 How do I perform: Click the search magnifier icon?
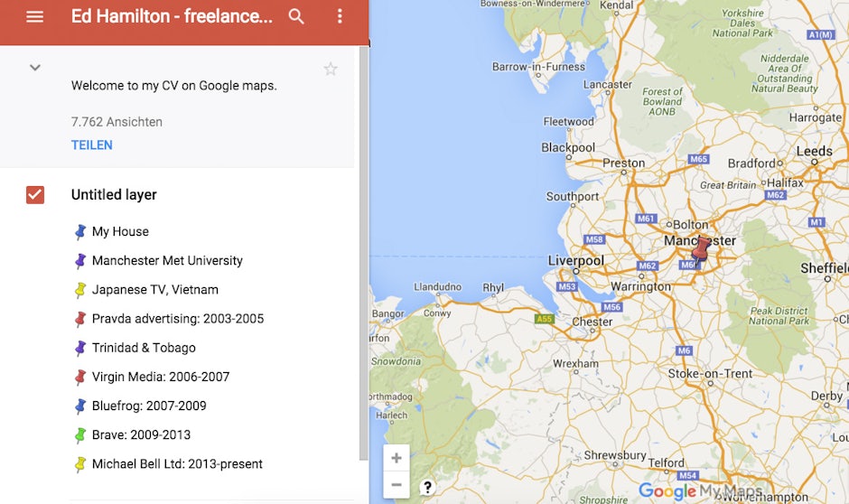pos(296,16)
